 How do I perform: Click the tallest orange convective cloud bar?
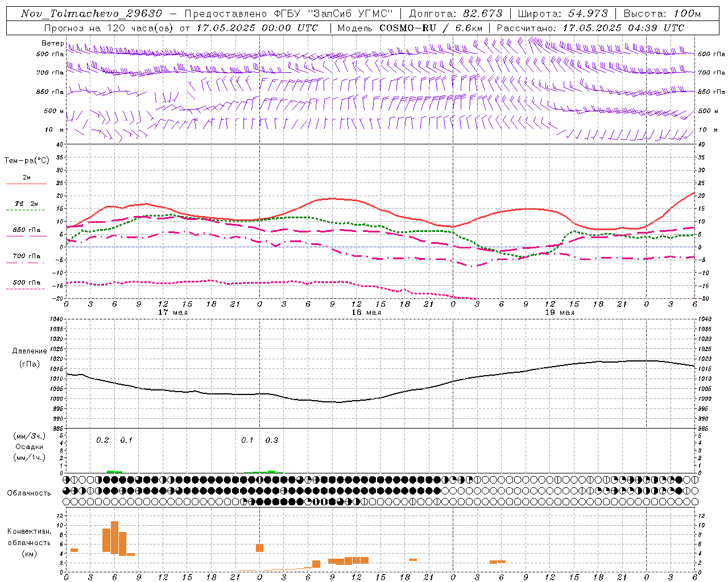tap(114, 537)
